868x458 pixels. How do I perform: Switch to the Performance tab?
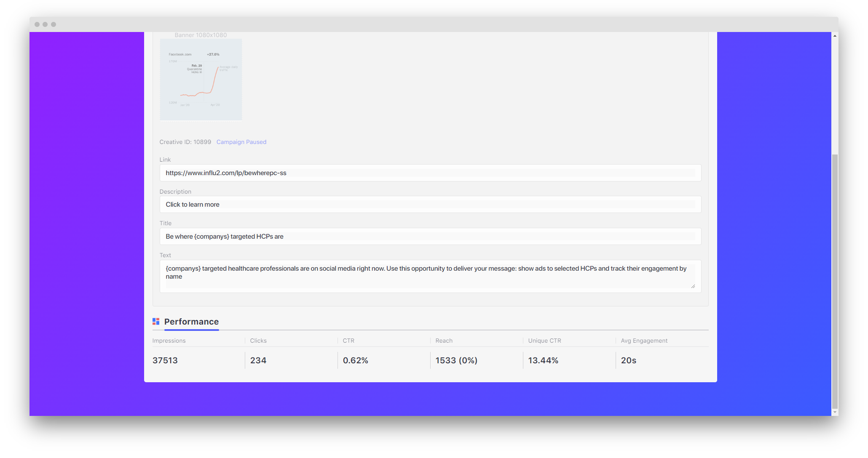click(191, 322)
